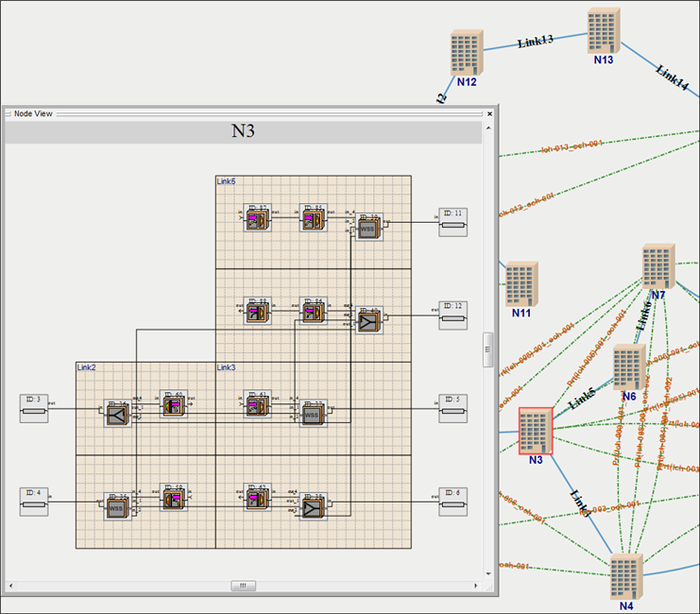Select the N13 building node
This screenshot has height=614, width=700.
[604, 30]
